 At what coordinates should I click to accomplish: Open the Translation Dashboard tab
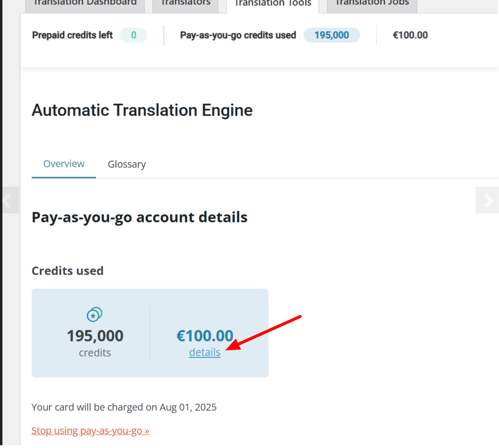pos(85,4)
